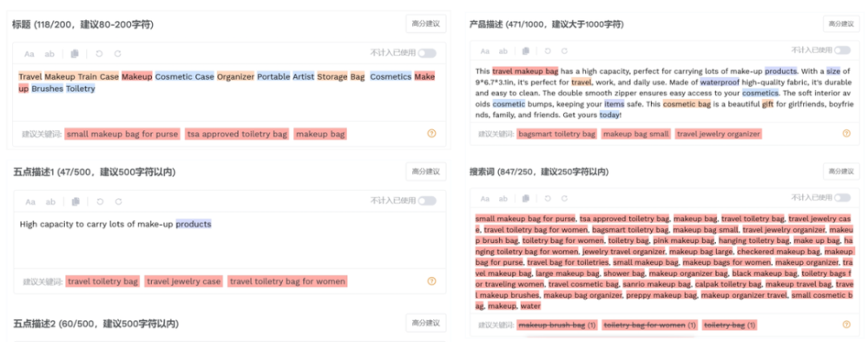Copy the 搜索词 text with the copy icon

click(526, 198)
